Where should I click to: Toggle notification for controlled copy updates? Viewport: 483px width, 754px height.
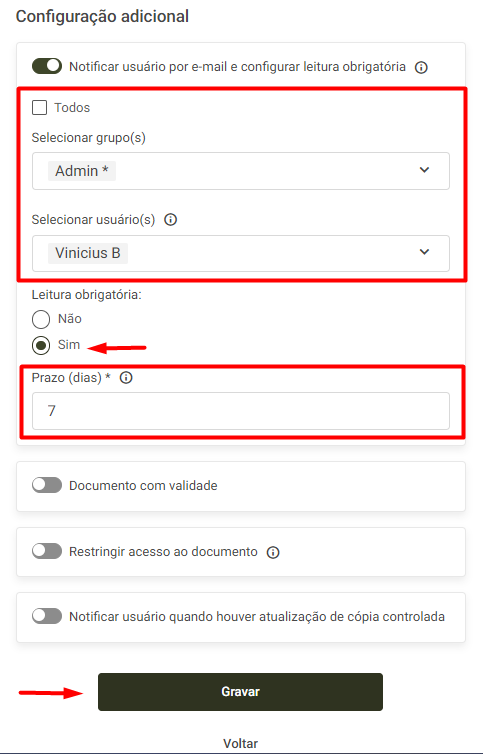coord(47,616)
